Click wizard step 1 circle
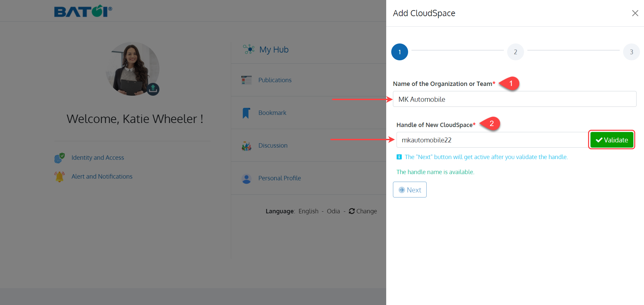This screenshot has height=305, width=644. coord(400,52)
